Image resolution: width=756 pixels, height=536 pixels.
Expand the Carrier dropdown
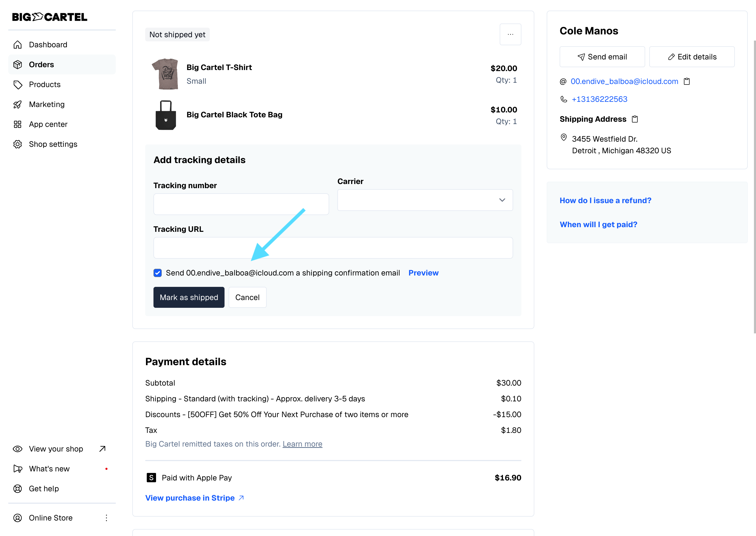(425, 200)
